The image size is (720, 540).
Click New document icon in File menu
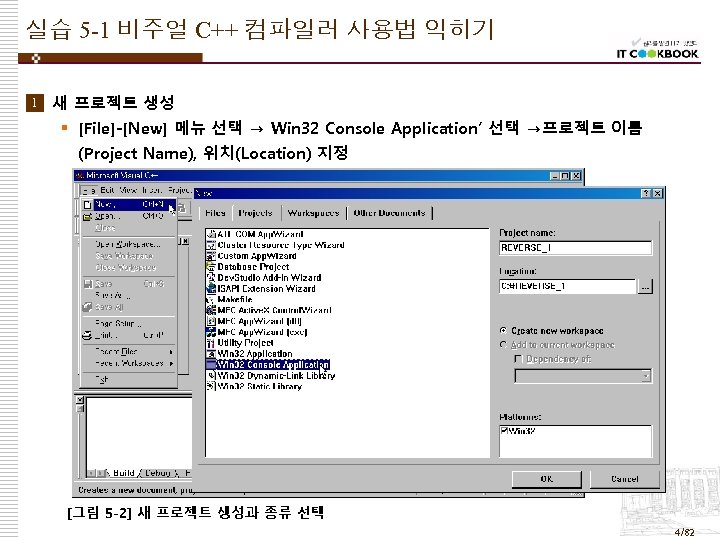click(x=88, y=205)
